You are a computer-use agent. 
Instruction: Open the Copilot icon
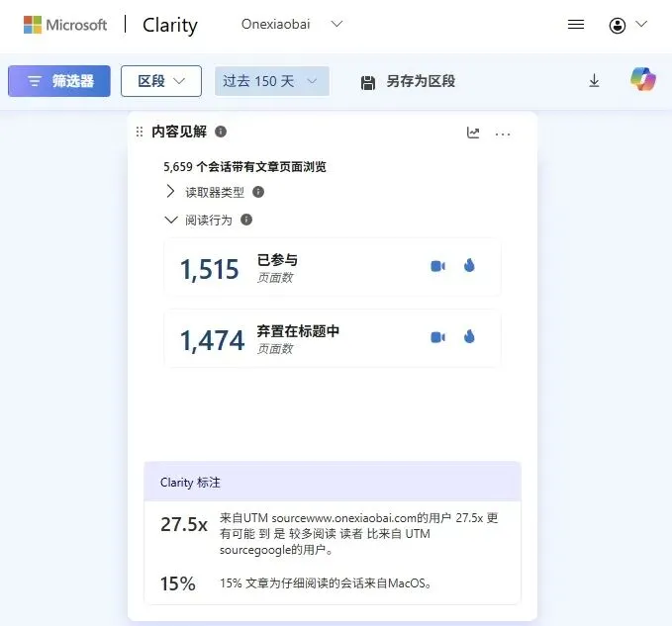(643, 79)
